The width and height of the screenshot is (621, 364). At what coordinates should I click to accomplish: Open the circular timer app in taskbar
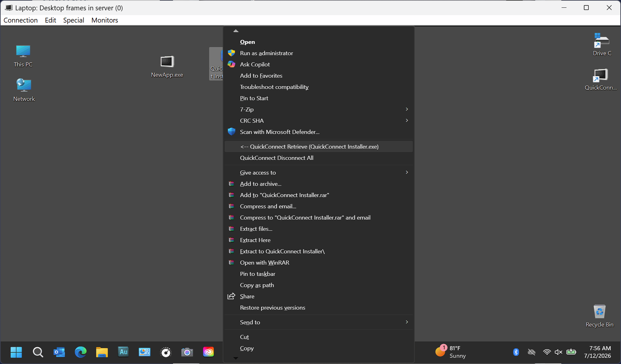pyautogui.click(x=166, y=352)
